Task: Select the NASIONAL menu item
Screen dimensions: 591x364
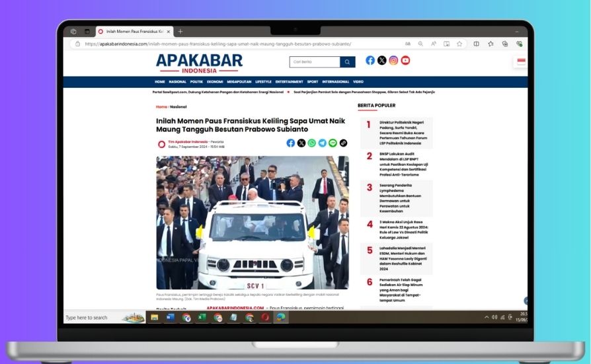Action: coord(177,82)
